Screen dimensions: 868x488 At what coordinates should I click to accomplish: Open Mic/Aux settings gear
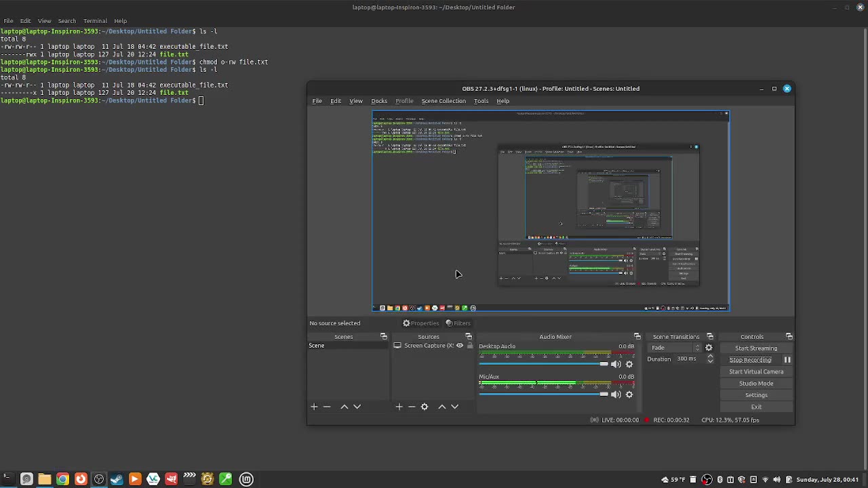(629, 394)
